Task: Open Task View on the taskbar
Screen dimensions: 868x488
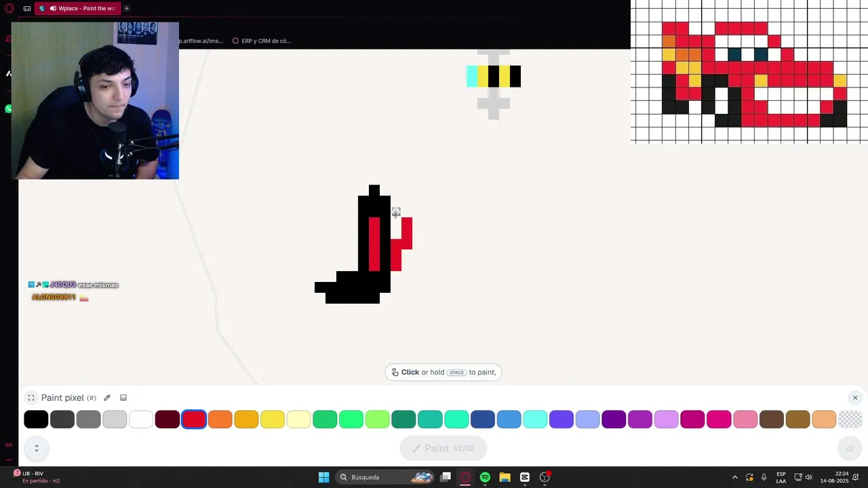Action: [446, 477]
